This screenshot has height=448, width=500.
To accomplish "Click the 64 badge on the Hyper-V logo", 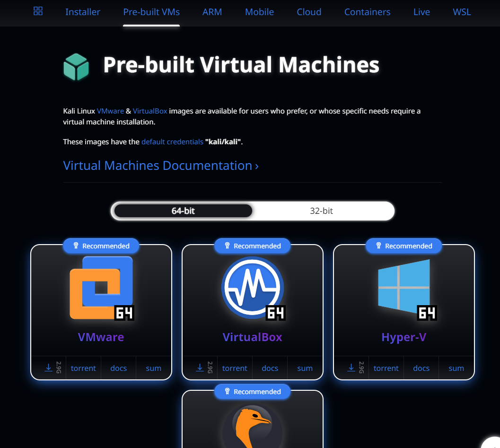I will tap(427, 313).
